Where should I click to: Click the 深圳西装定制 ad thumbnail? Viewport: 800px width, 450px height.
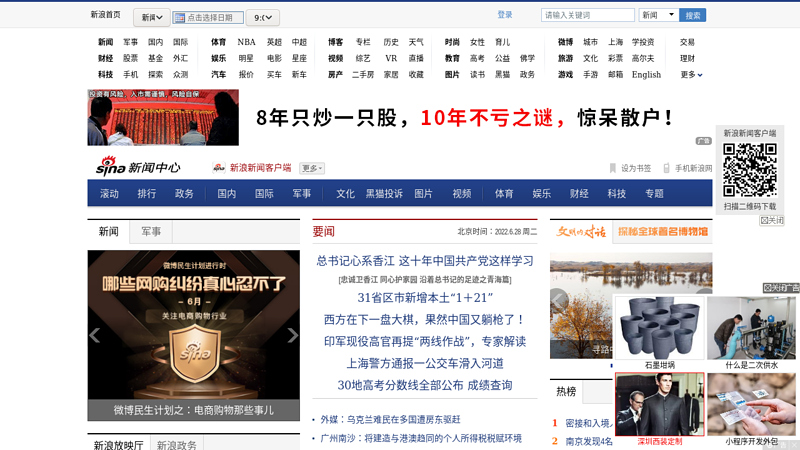(660, 404)
